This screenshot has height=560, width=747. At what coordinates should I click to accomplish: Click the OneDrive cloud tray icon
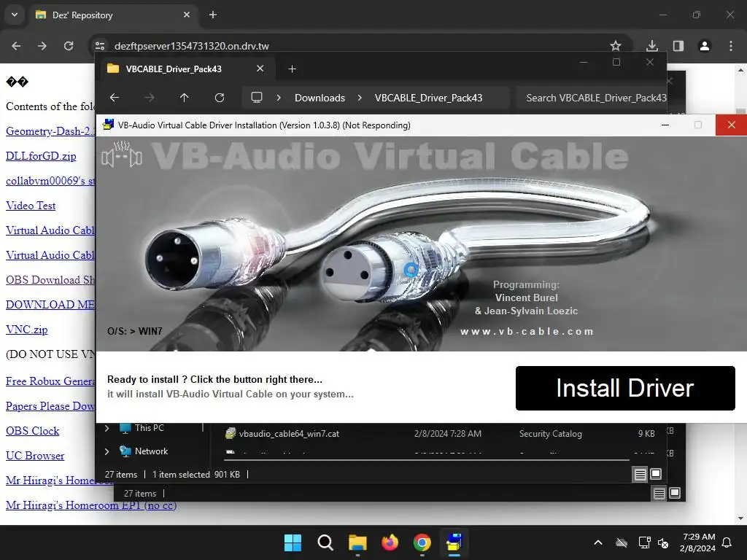click(622, 542)
